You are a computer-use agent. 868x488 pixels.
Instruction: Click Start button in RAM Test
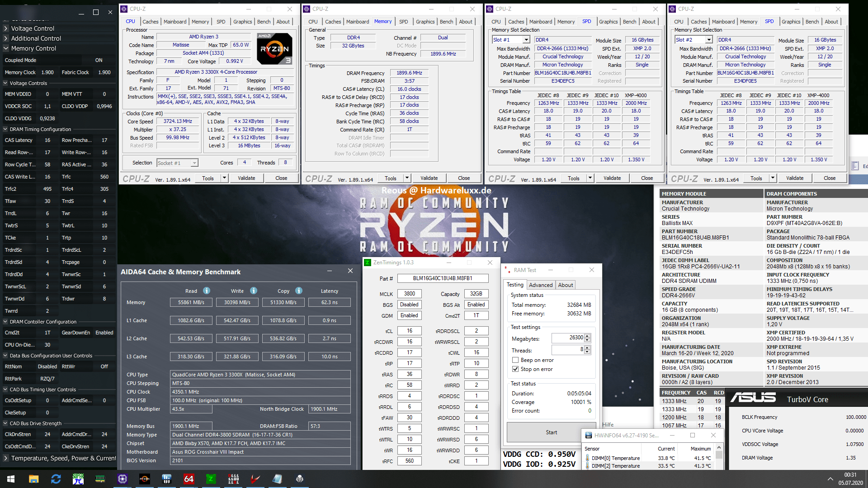click(552, 432)
